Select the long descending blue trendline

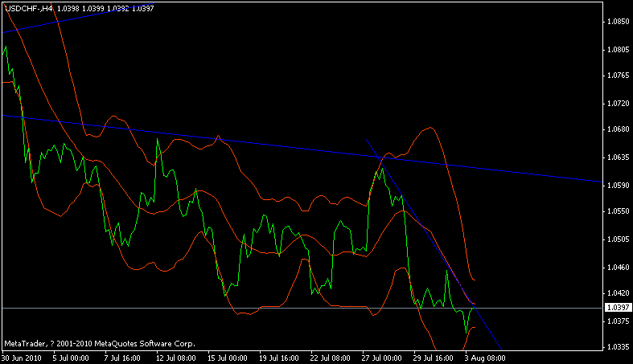click(x=302, y=149)
